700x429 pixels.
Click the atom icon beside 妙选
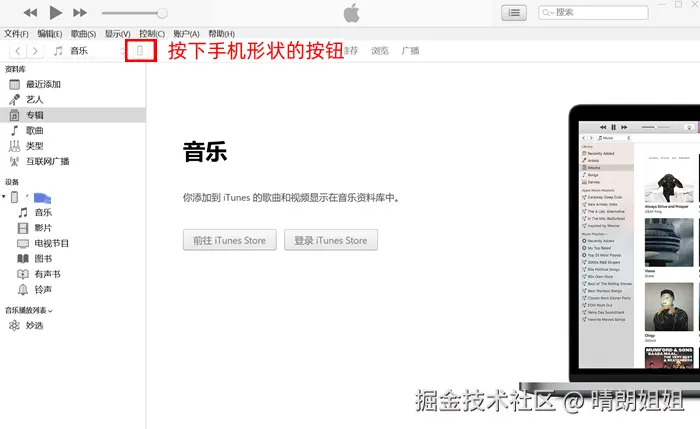tap(14, 326)
